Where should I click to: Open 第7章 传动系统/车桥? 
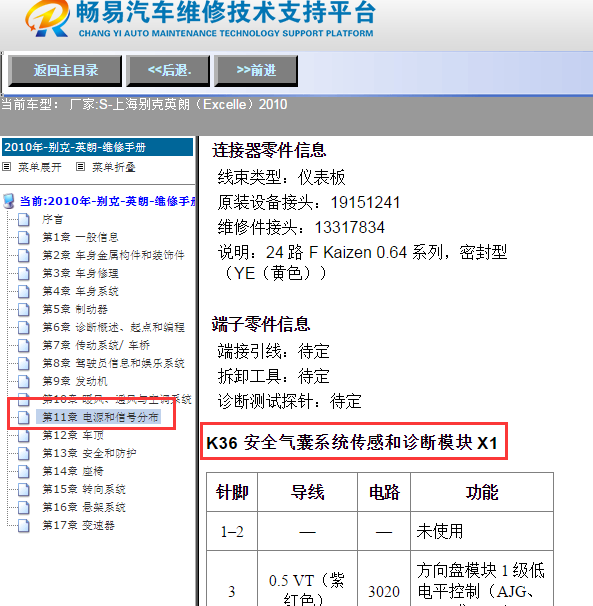point(96,345)
